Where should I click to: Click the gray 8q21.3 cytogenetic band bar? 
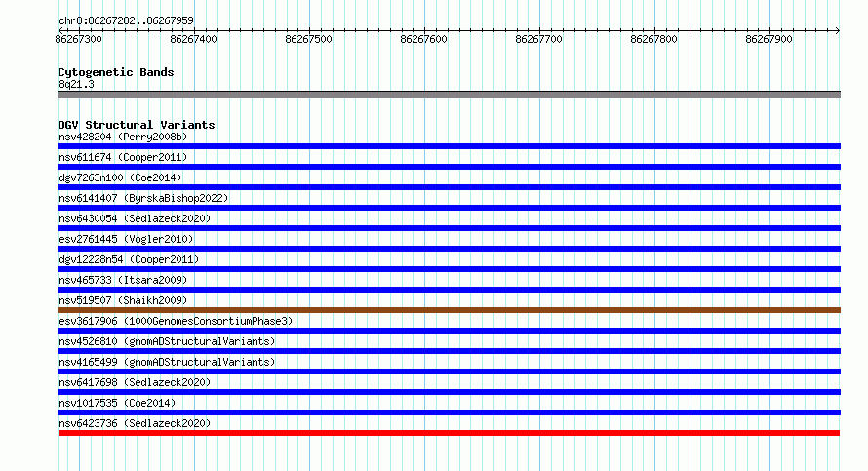[x=449, y=95]
